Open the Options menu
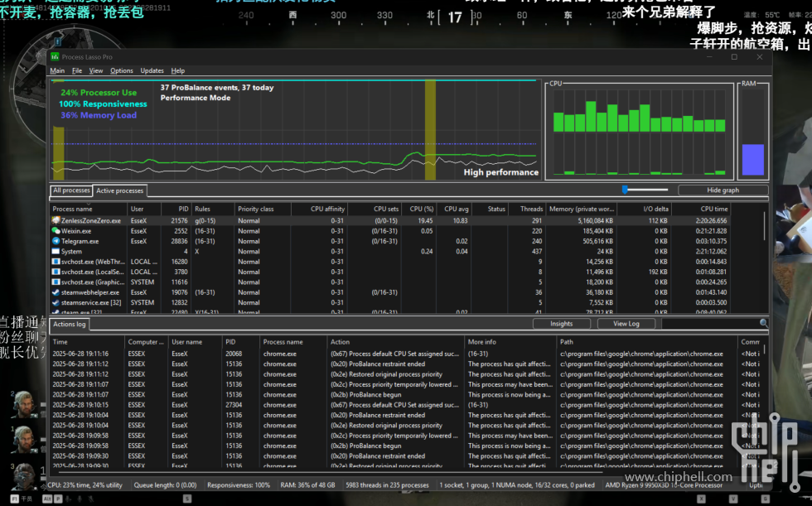812x506 pixels. [x=122, y=71]
